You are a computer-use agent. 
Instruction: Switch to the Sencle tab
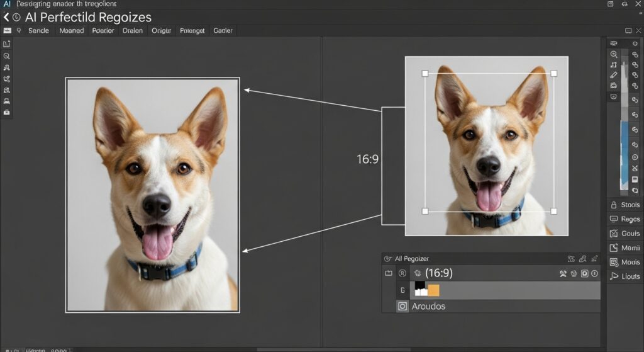(38, 30)
